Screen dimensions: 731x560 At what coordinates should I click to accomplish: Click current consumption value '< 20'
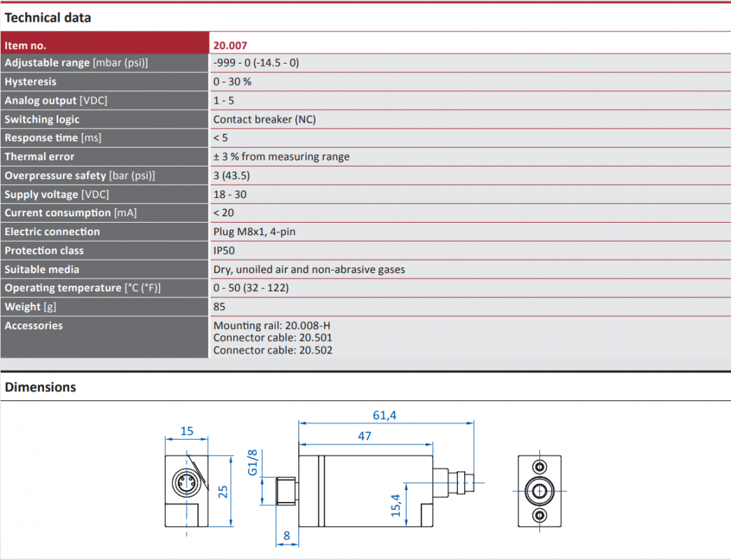pyautogui.click(x=223, y=213)
